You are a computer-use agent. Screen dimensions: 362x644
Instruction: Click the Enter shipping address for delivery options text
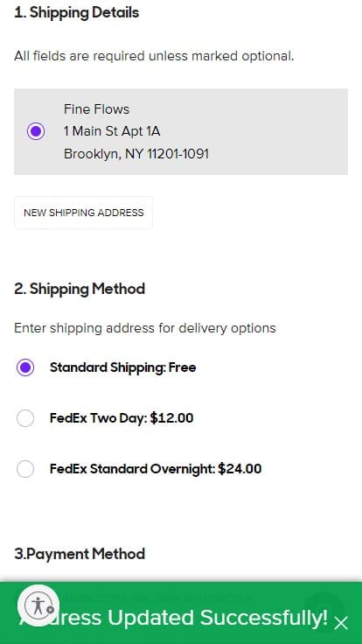pos(145,328)
